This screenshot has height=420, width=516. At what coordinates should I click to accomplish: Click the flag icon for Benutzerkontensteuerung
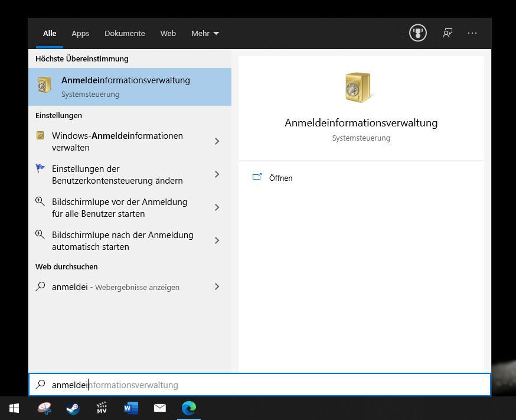(x=40, y=168)
